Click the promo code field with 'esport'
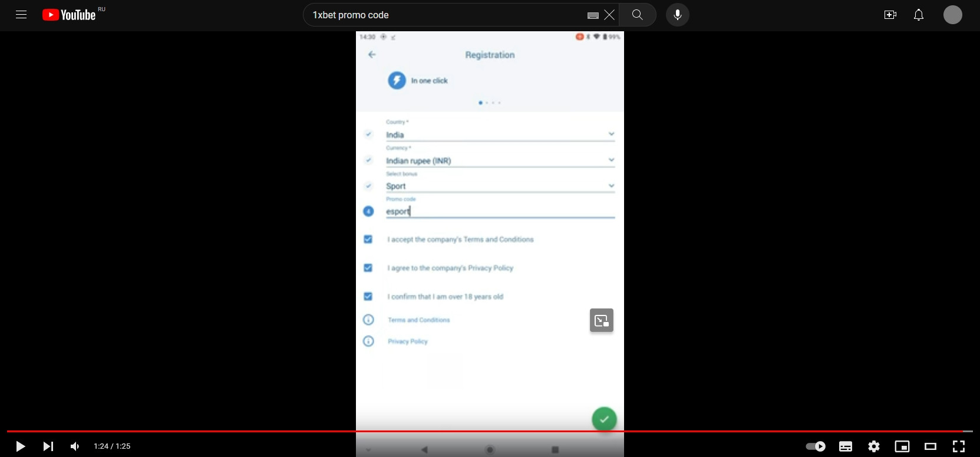The height and width of the screenshot is (457, 980). [500, 211]
